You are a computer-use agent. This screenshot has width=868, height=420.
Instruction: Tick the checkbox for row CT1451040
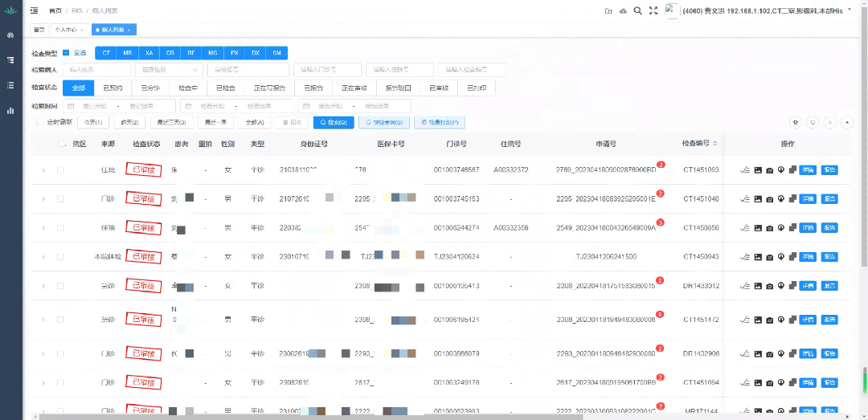pos(60,198)
